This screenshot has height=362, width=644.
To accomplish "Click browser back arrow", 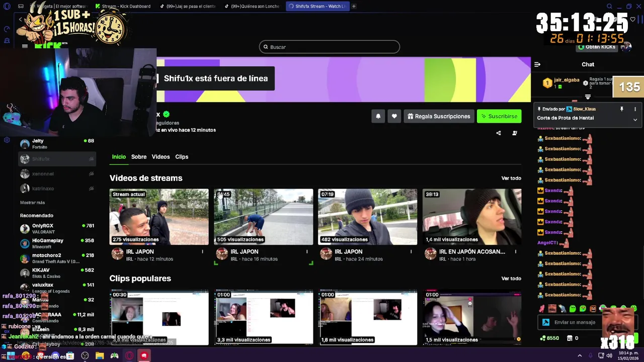I will coord(20,20).
